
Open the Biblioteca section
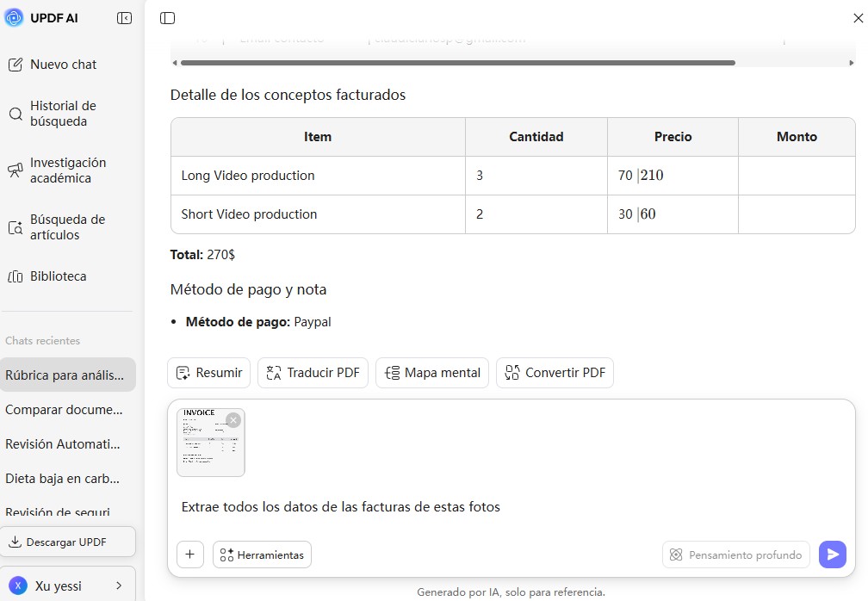tap(58, 276)
